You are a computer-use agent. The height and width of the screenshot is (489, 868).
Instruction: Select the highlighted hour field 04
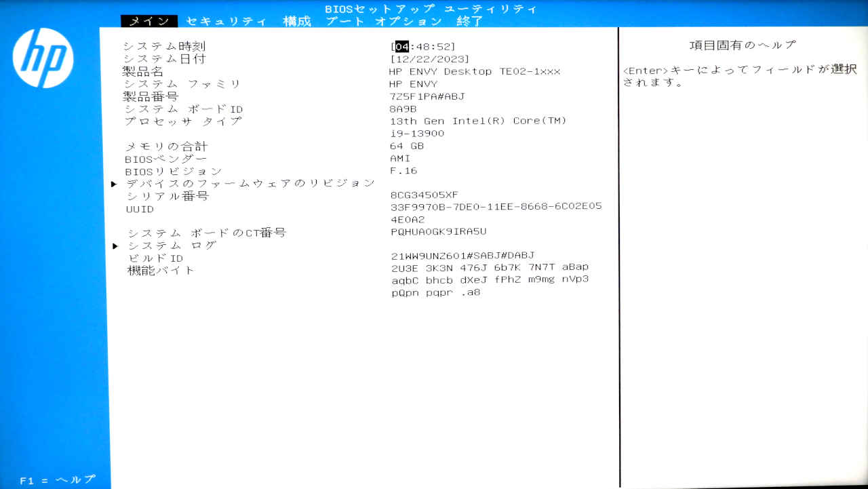click(x=402, y=47)
